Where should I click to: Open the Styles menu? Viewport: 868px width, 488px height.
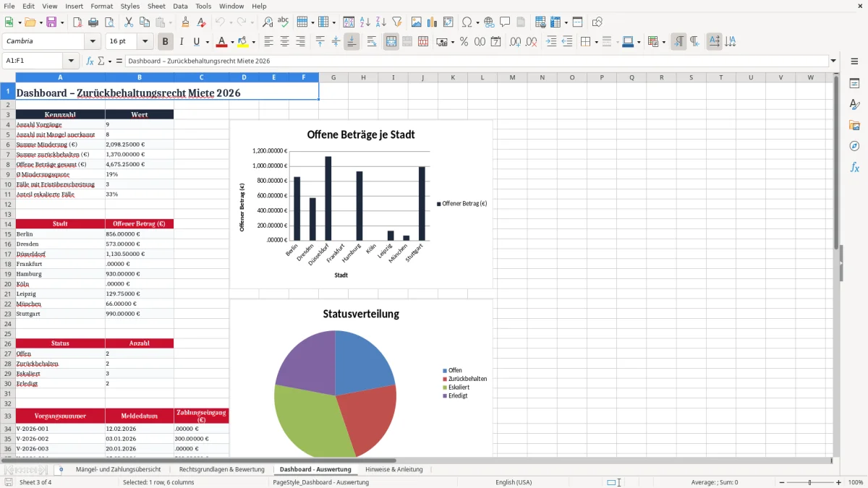tap(130, 6)
